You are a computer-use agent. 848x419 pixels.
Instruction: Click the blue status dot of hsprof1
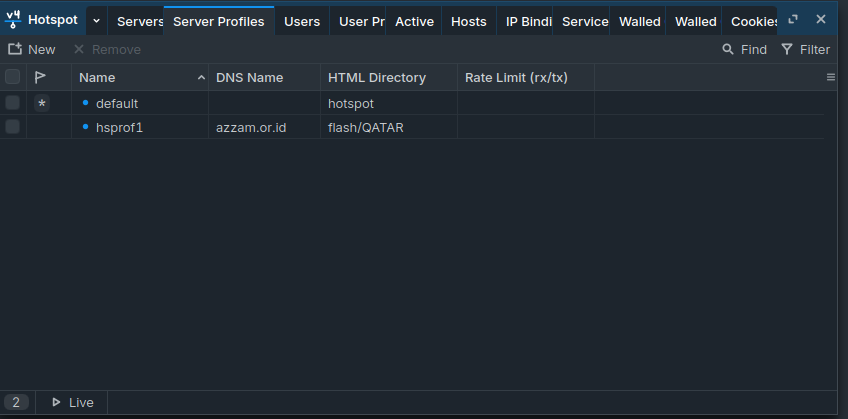[x=85, y=127]
